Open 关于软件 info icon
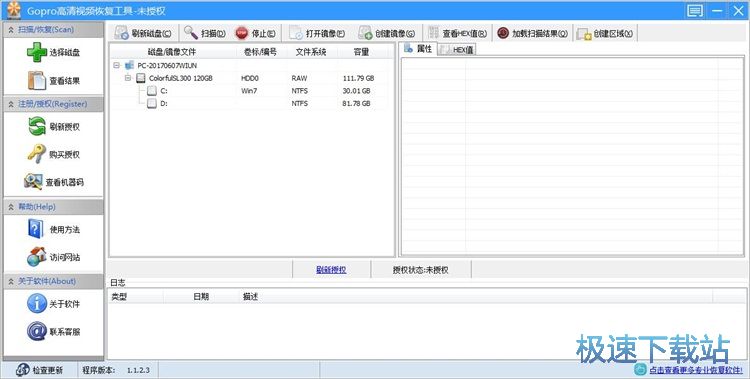 point(37,303)
